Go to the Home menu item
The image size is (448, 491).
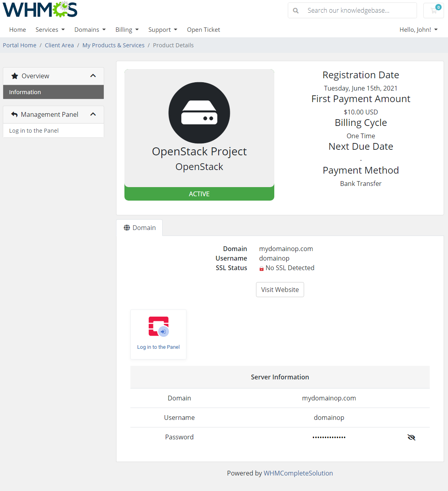(17, 30)
